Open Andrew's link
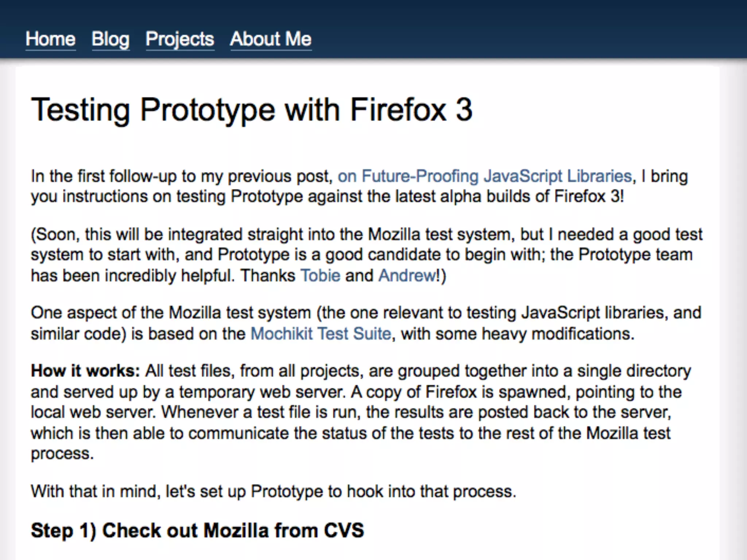The width and height of the screenshot is (747, 560). click(407, 276)
